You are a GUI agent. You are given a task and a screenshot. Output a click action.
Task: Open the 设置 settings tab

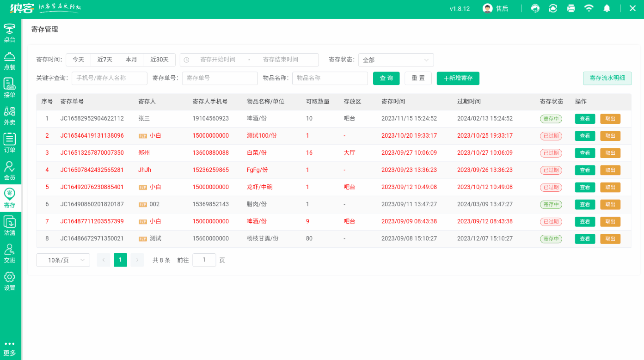(x=10, y=281)
